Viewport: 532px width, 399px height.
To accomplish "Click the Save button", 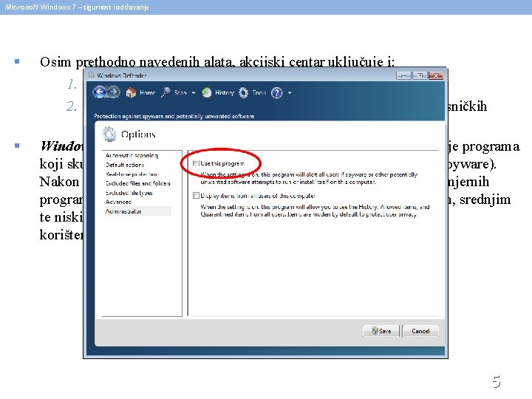I will point(381,331).
